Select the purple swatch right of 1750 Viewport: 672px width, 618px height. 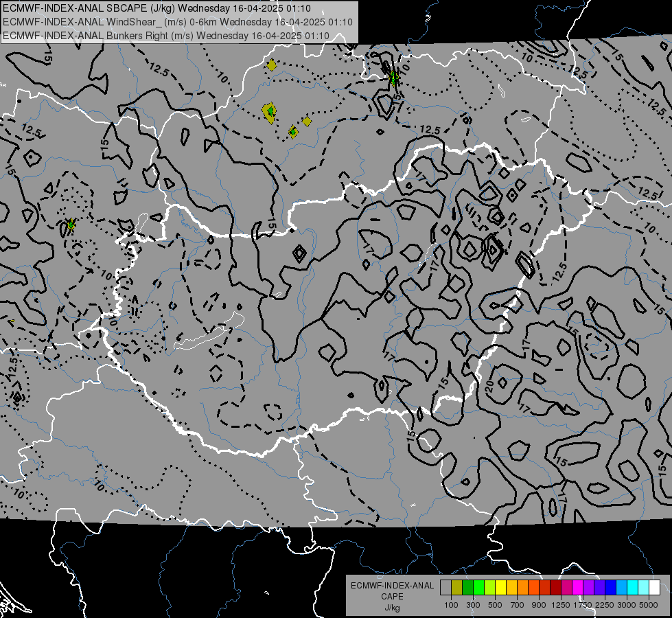pos(589,588)
